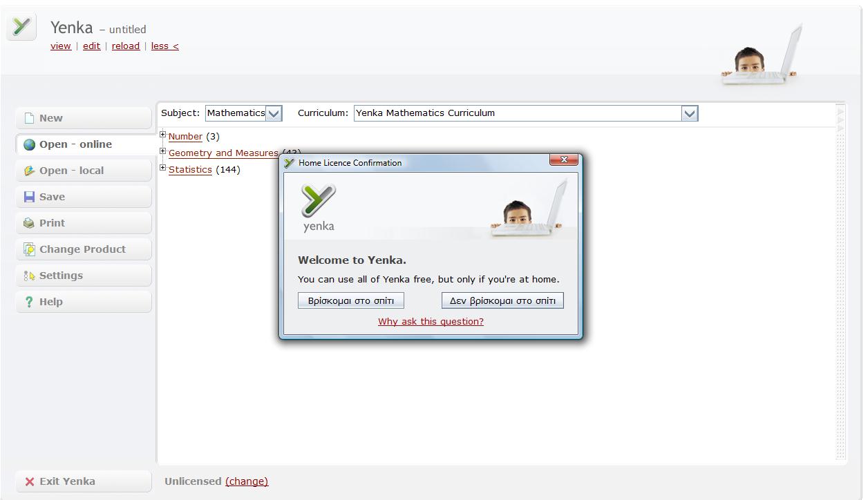The height and width of the screenshot is (500, 868).
Task: Click the Statistics count (144)
Action: click(228, 170)
